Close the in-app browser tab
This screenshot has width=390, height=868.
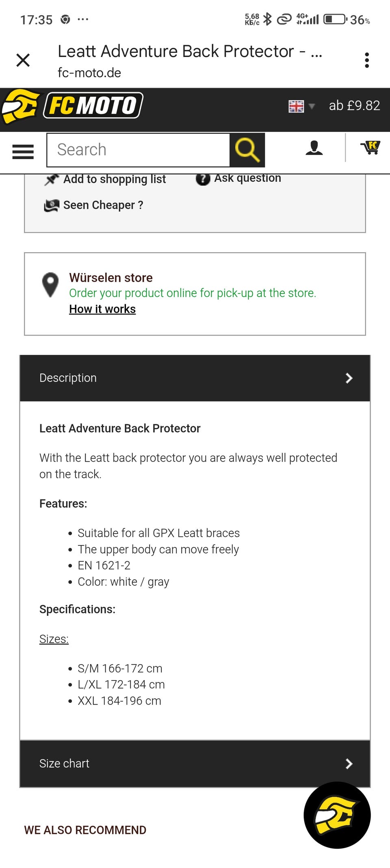point(23,60)
